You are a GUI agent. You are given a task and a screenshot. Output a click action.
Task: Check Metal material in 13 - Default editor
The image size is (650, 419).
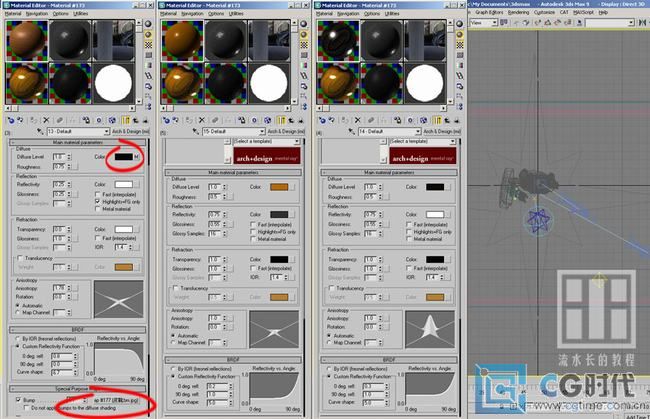coord(98,209)
